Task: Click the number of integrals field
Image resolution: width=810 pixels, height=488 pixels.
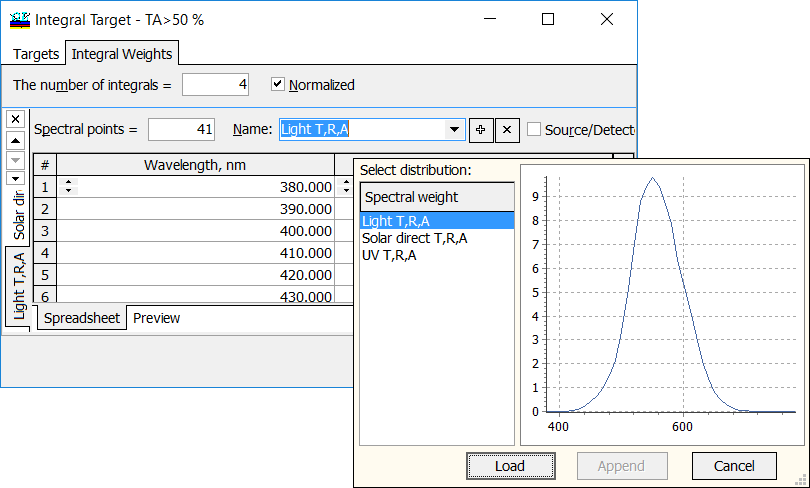Action: pos(215,85)
